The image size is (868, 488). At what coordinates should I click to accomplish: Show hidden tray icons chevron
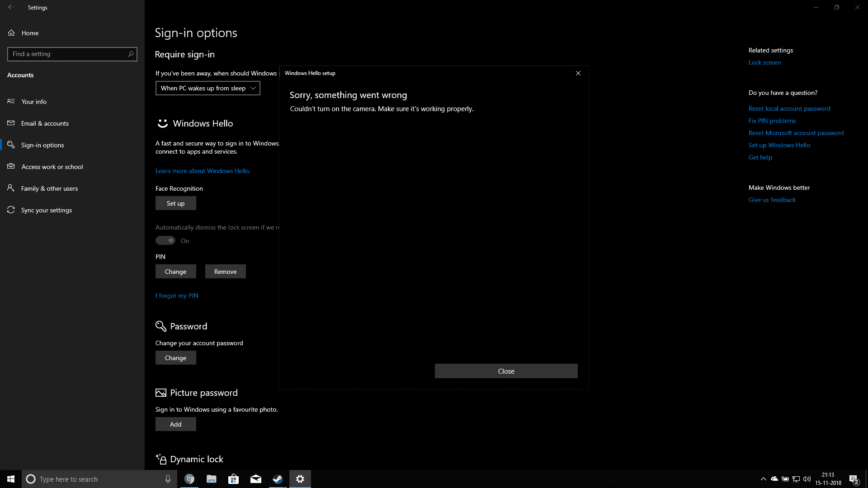pos(763,479)
